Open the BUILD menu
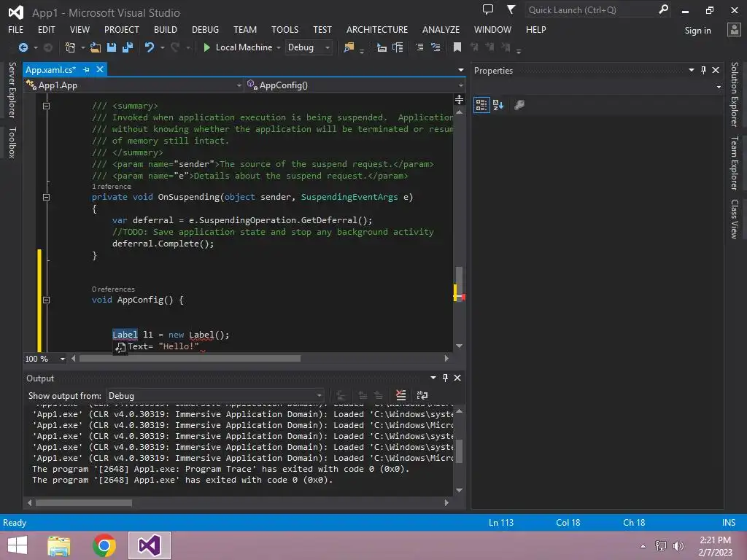This screenshot has width=747, height=560. click(x=166, y=29)
